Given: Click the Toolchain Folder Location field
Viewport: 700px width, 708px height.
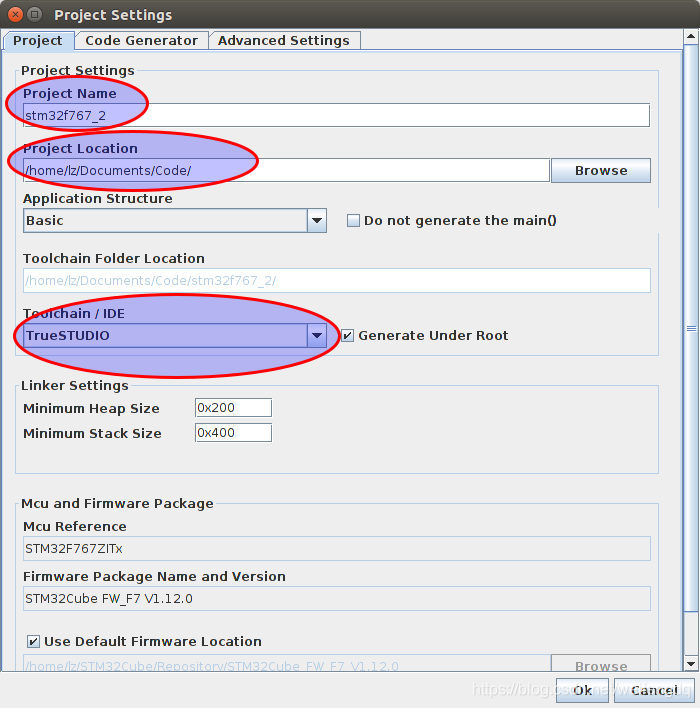Looking at the screenshot, I should tap(336, 281).
